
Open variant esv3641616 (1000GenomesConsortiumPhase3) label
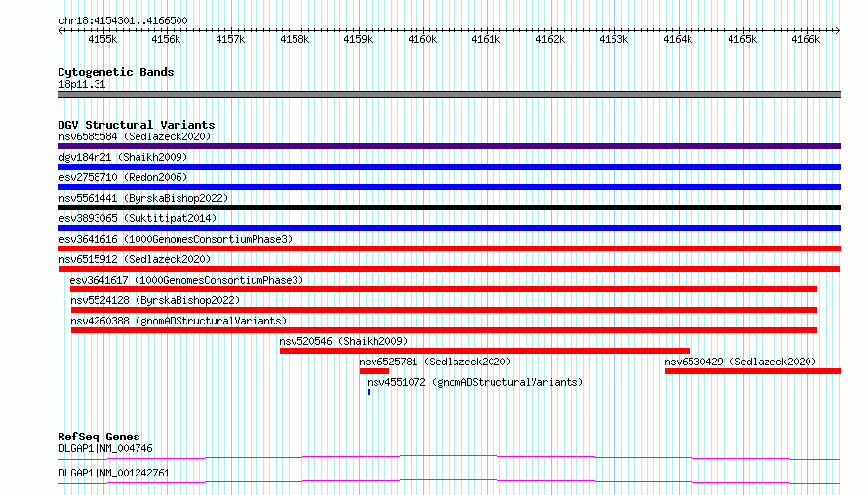(x=176, y=239)
